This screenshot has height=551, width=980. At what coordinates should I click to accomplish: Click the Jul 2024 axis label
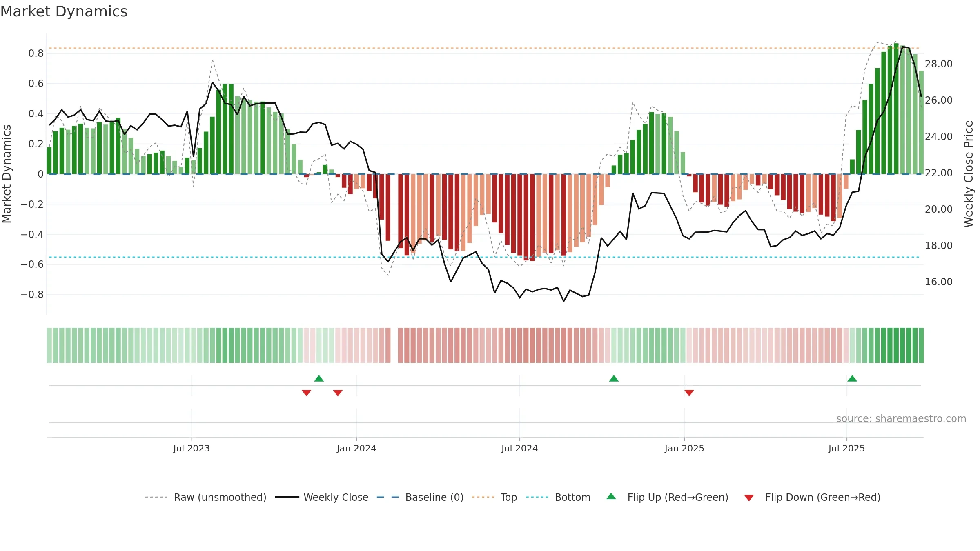pos(519,448)
